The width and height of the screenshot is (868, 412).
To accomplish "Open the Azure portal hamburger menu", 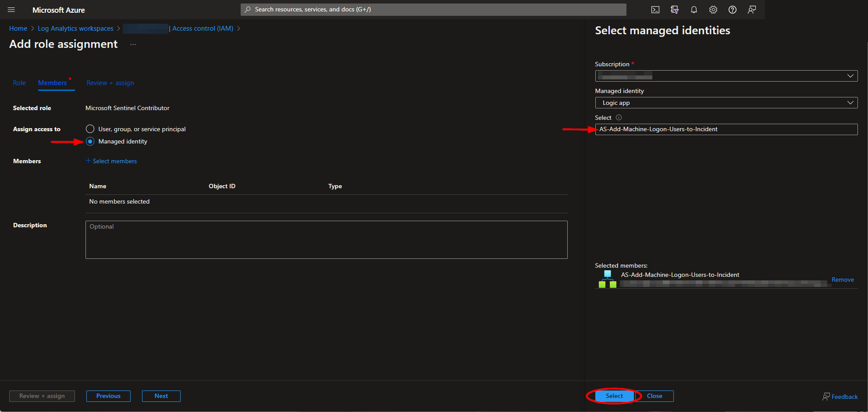I will (x=11, y=10).
